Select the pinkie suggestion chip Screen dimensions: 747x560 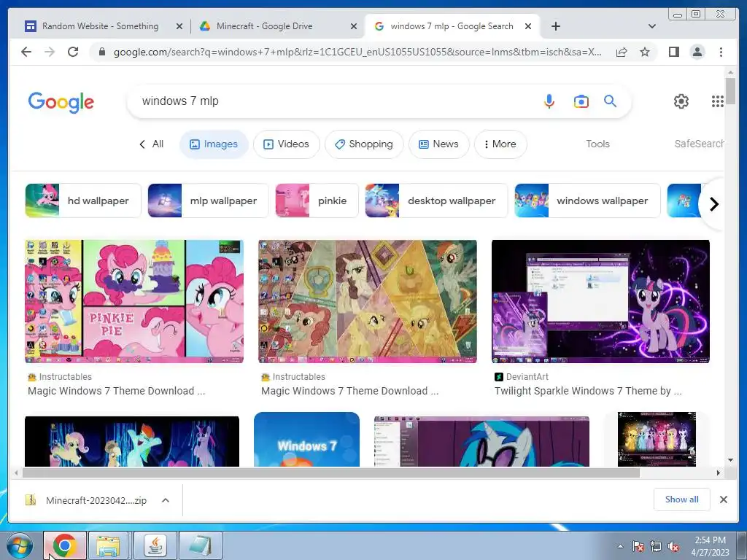[317, 201]
